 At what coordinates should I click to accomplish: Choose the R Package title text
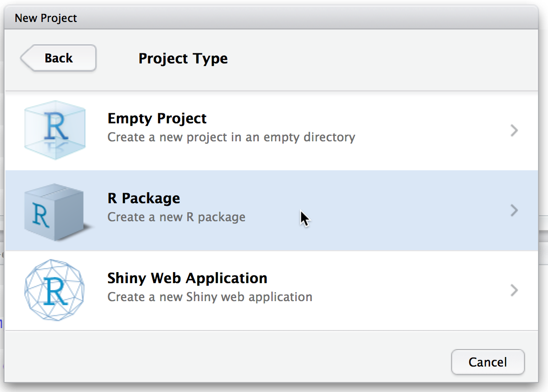143,198
